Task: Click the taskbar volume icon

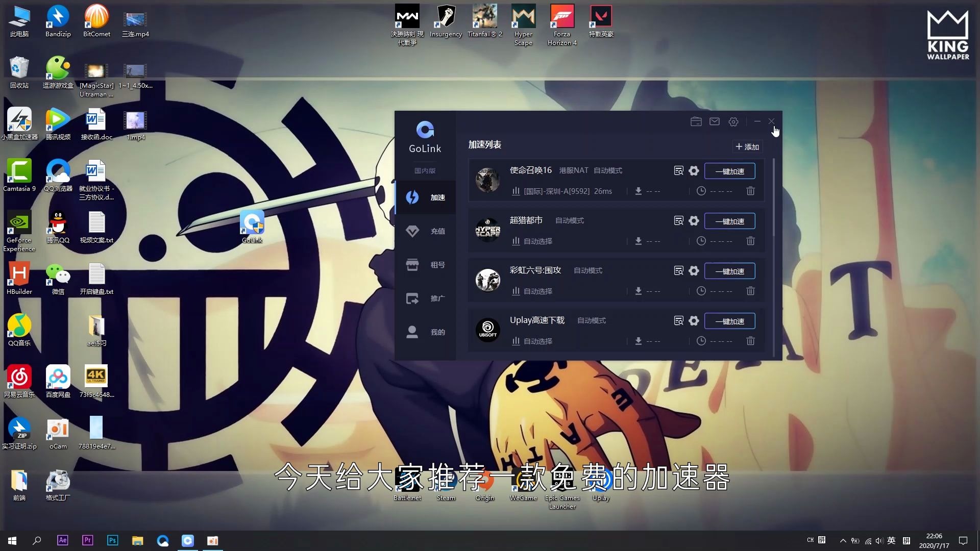Action: coord(879,541)
